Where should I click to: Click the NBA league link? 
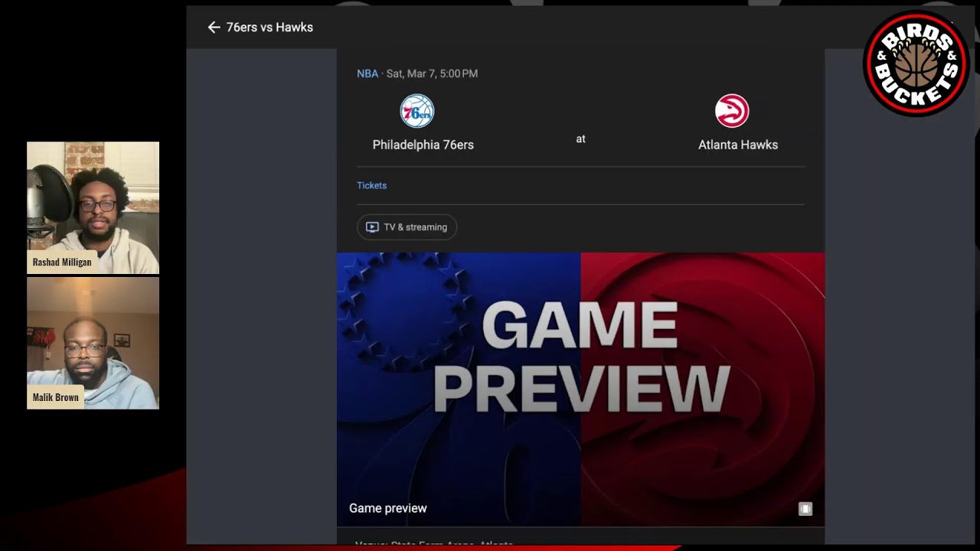coord(367,73)
